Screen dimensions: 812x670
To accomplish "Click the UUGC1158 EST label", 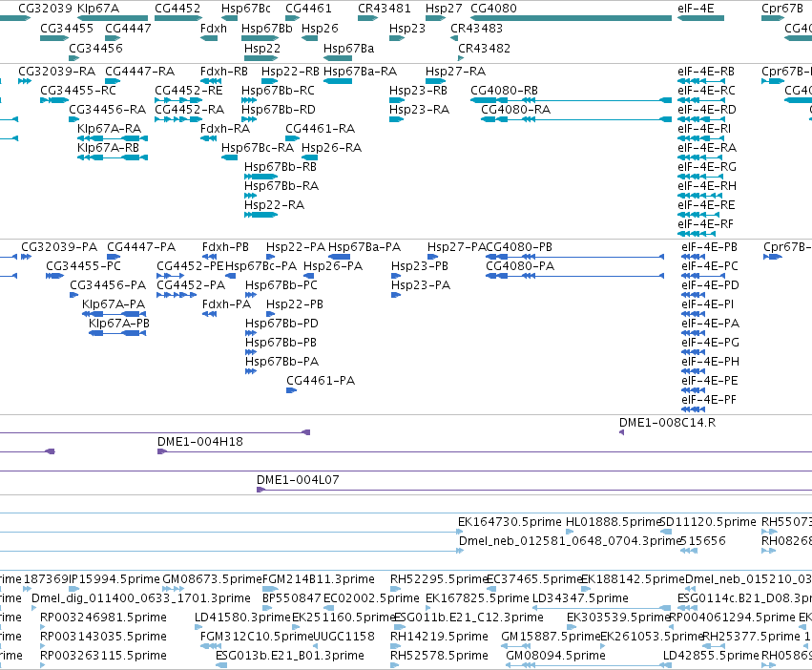I will [x=343, y=637].
